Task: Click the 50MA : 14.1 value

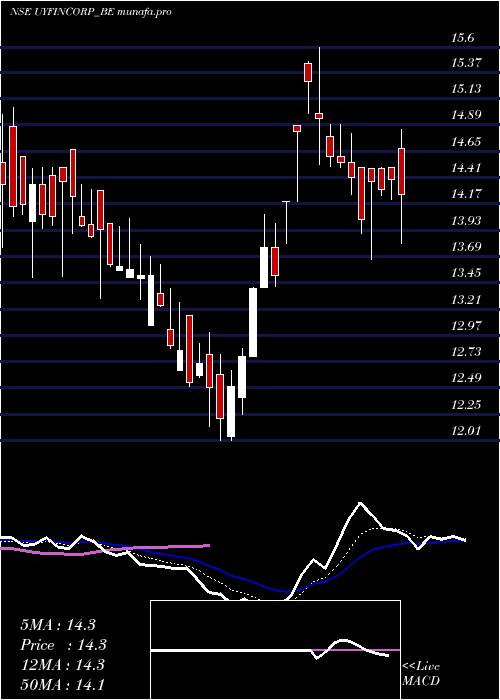Action: pos(62,685)
